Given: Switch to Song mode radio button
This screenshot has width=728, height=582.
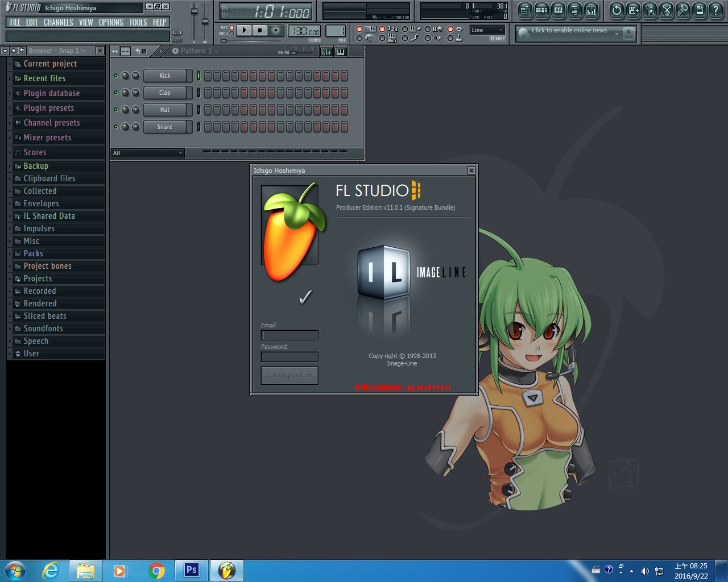Looking at the screenshot, I should 231,34.
